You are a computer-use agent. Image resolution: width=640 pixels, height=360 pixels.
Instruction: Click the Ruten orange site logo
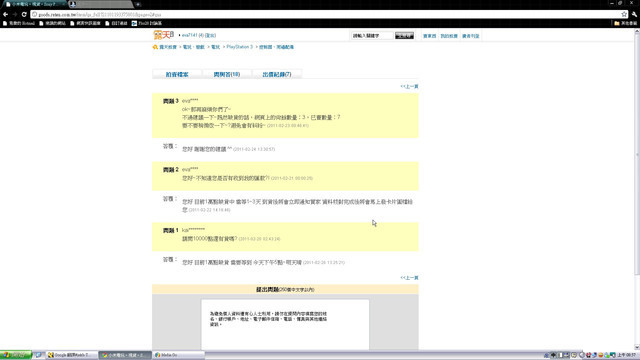tap(164, 35)
